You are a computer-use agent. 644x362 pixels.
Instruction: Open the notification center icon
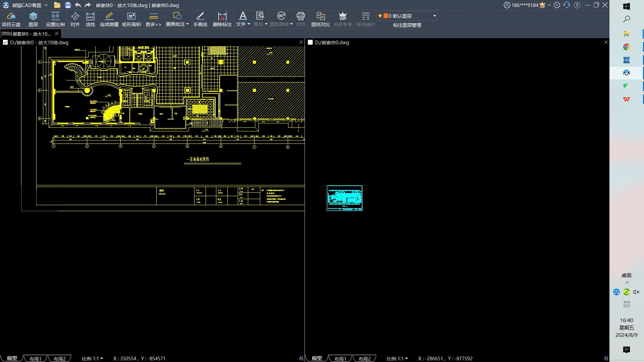(626, 350)
